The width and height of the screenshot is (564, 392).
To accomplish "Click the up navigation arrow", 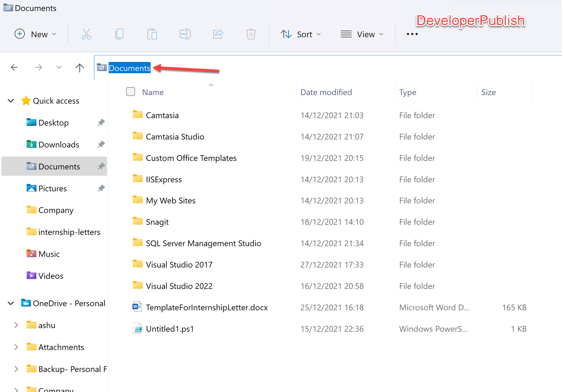I will [x=79, y=67].
